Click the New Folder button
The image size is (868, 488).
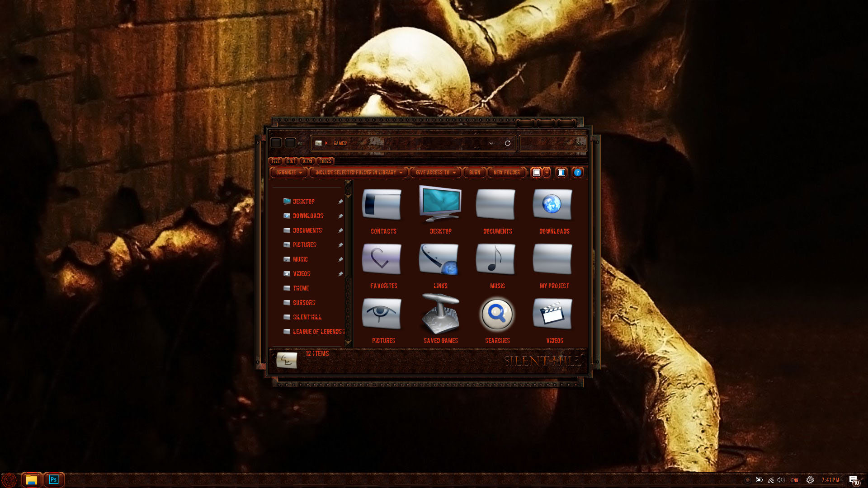(x=506, y=173)
